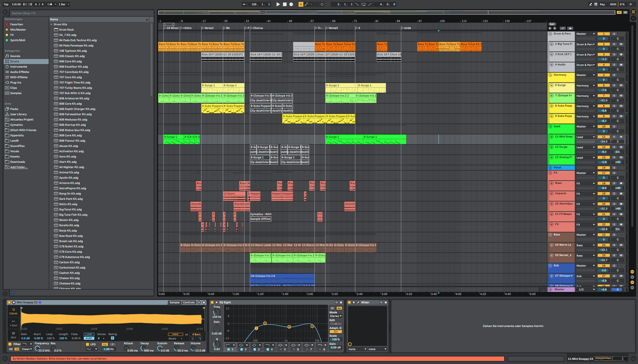Select 1-Shot mode in Simpler

(13, 323)
